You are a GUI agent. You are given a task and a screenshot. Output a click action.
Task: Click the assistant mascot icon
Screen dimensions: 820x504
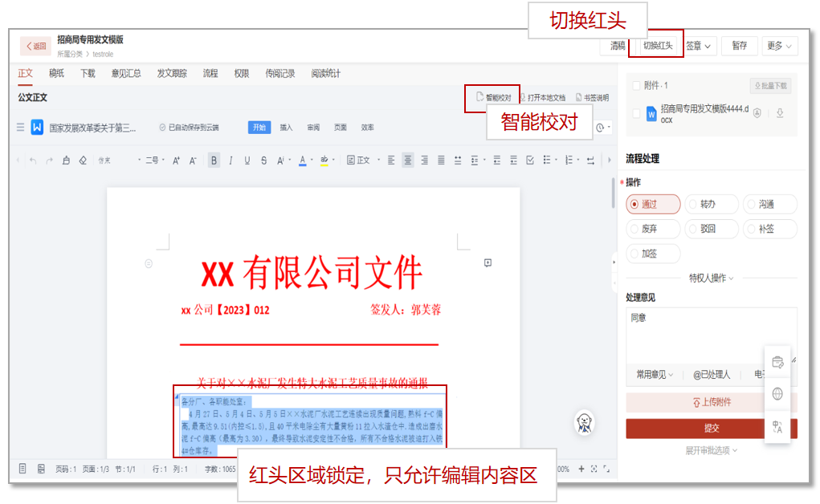point(584,423)
